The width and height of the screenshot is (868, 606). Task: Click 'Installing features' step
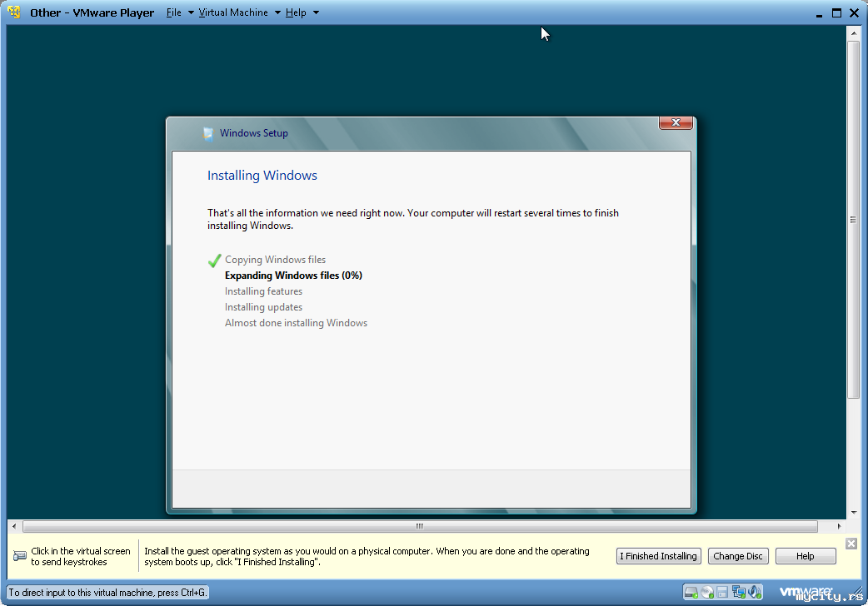pyautogui.click(x=263, y=291)
